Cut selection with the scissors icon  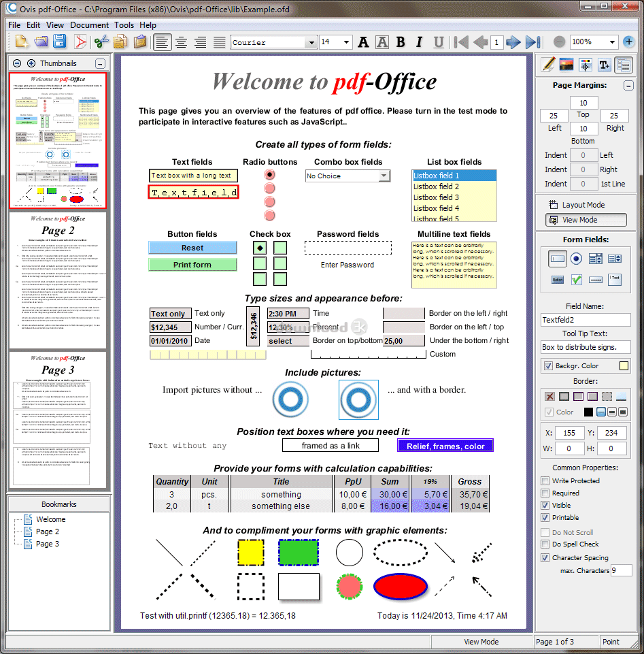pos(101,42)
